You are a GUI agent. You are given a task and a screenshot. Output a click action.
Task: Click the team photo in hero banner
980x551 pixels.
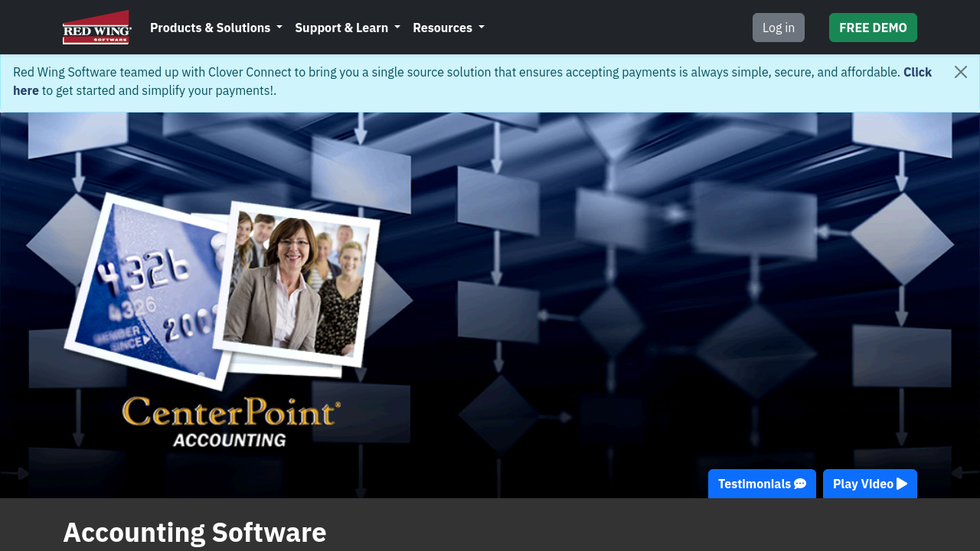[296, 283]
